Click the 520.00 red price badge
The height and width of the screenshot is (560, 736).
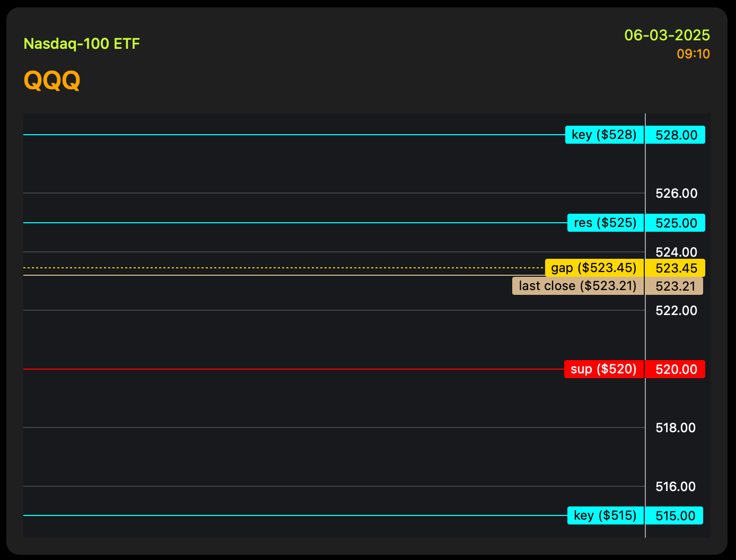(676, 369)
